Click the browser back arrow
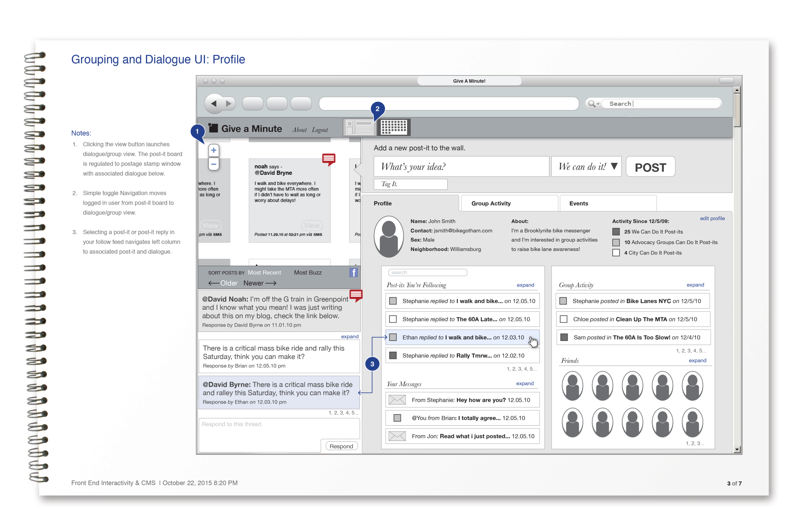Image resolution: width=798 pixels, height=532 pixels. click(214, 103)
